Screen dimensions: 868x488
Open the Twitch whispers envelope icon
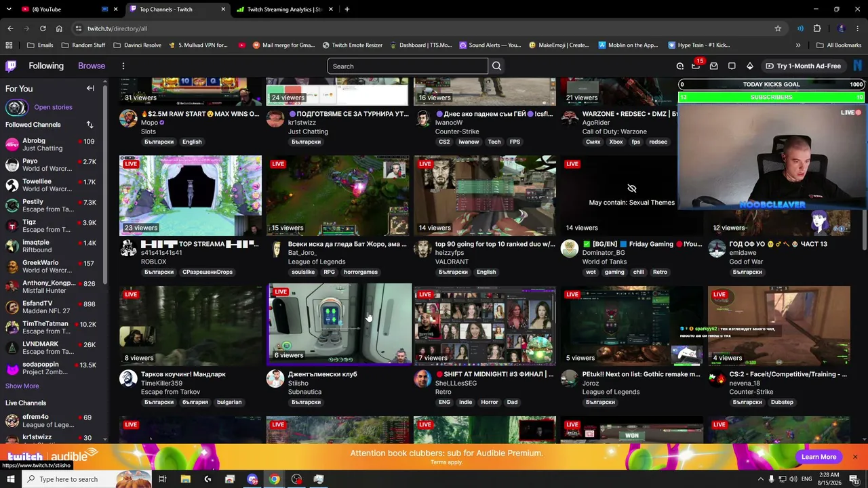click(x=714, y=66)
